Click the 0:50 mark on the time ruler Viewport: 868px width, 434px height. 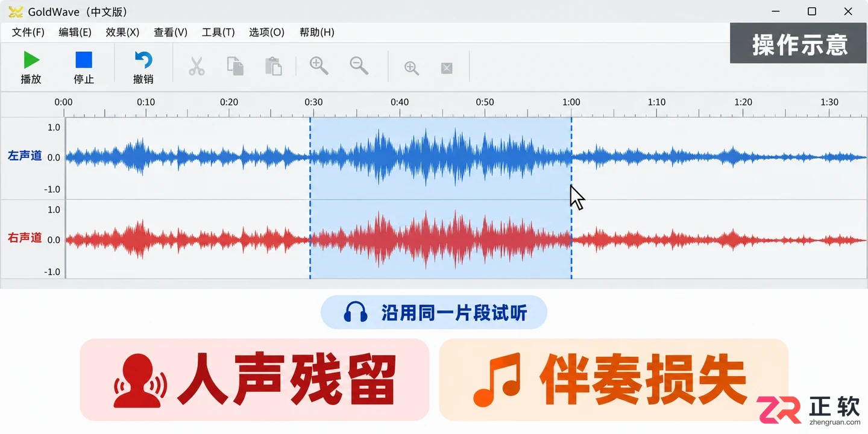(x=485, y=102)
